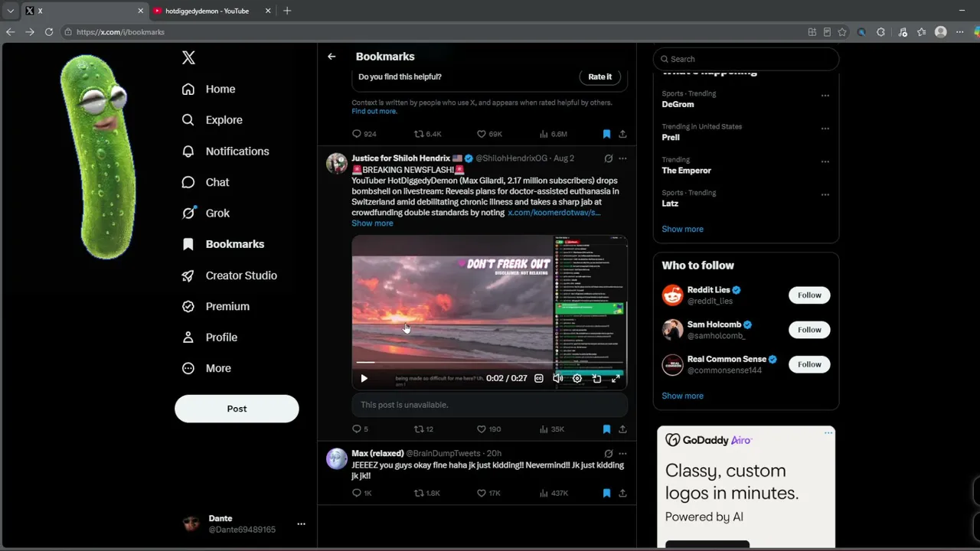Toggle picture-in-picture for the video
The width and height of the screenshot is (980, 551).
(x=596, y=378)
